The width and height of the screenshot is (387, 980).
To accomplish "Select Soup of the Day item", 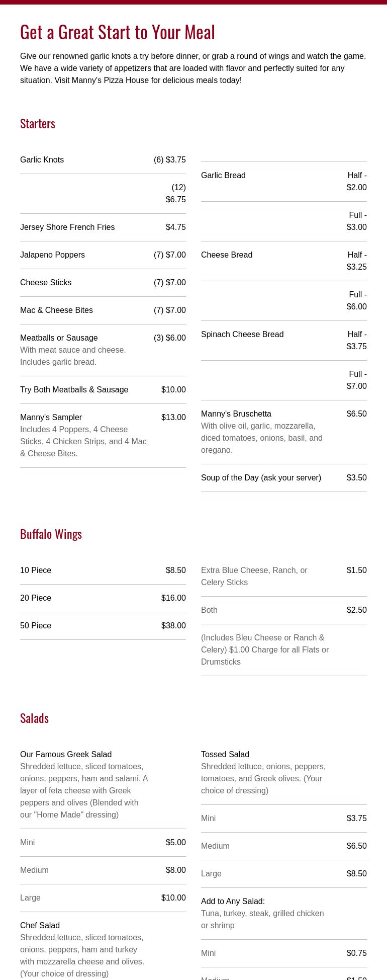I will [x=261, y=478].
